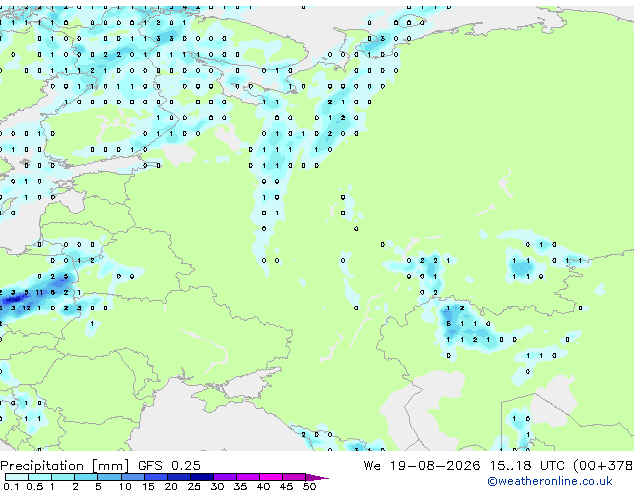Click the legend swatch between 0.1 and 0.5
The image size is (634, 490).
coord(17,477)
